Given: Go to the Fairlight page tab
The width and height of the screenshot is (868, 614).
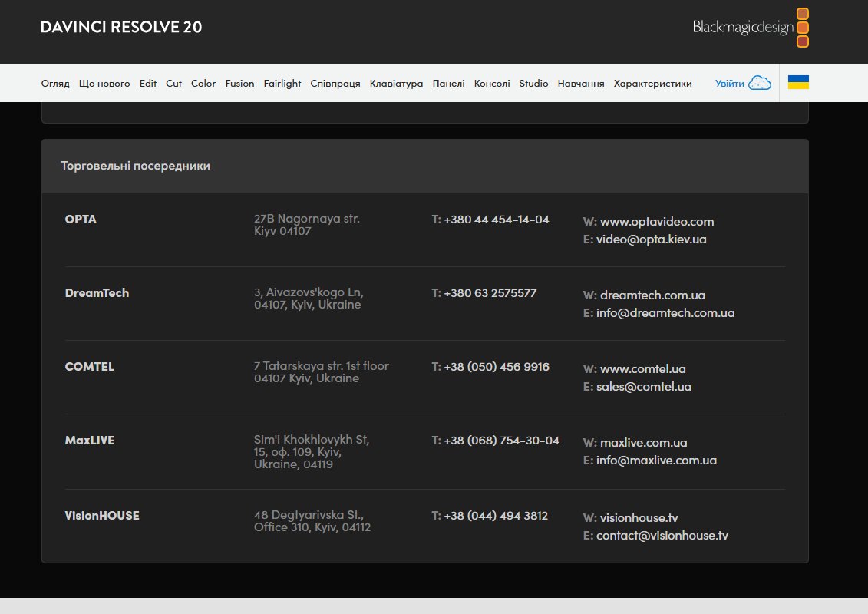Looking at the screenshot, I should [282, 84].
